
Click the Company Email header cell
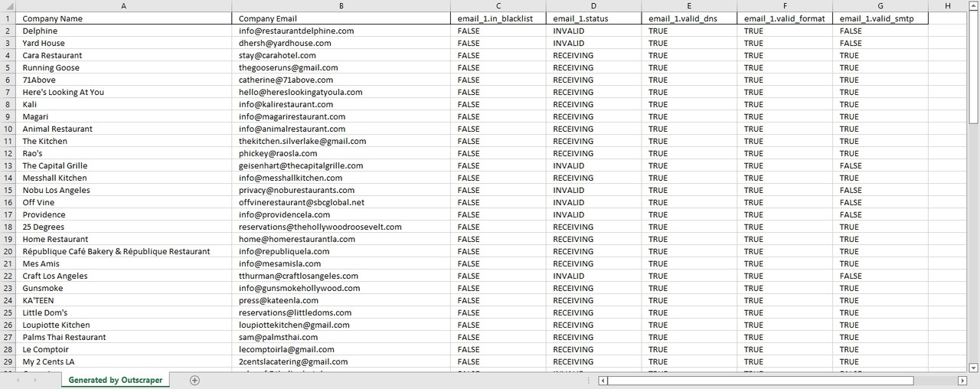click(341, 18)
